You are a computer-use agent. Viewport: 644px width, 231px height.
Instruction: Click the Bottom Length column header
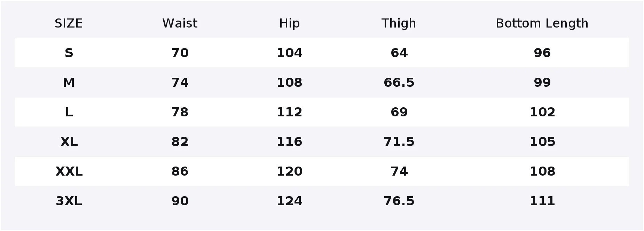pyautogui.click(x=542, y=23)
